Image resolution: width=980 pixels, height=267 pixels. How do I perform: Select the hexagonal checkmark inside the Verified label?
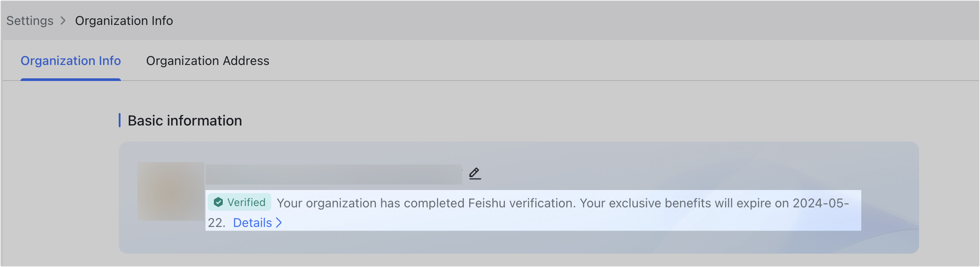tap(219, 202)
